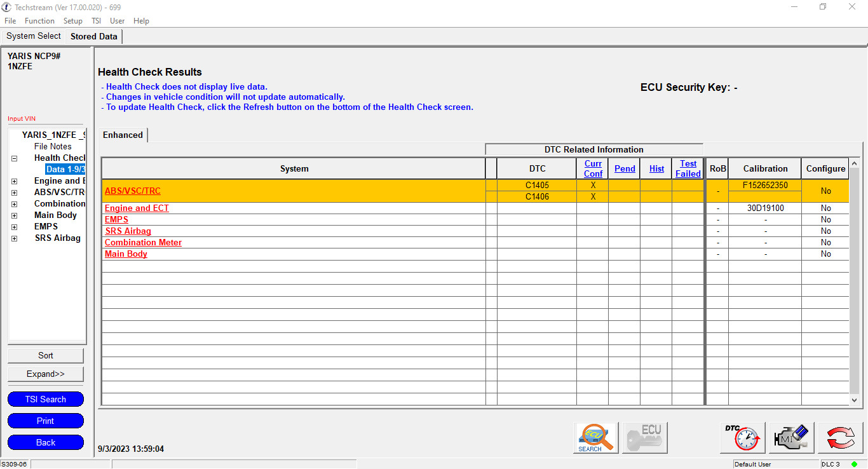
Task: Click the timestamp 9/3/2023 13:59:04
Action: 131,449
